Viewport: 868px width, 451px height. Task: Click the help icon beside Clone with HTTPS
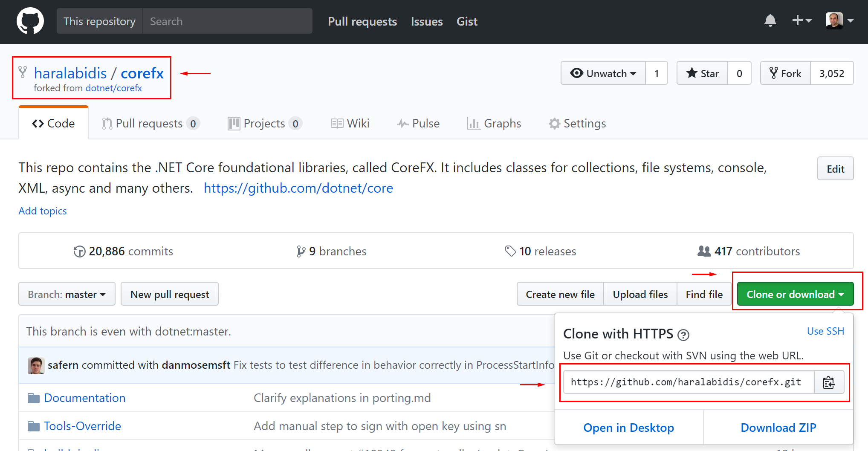(x=683, y=335)
